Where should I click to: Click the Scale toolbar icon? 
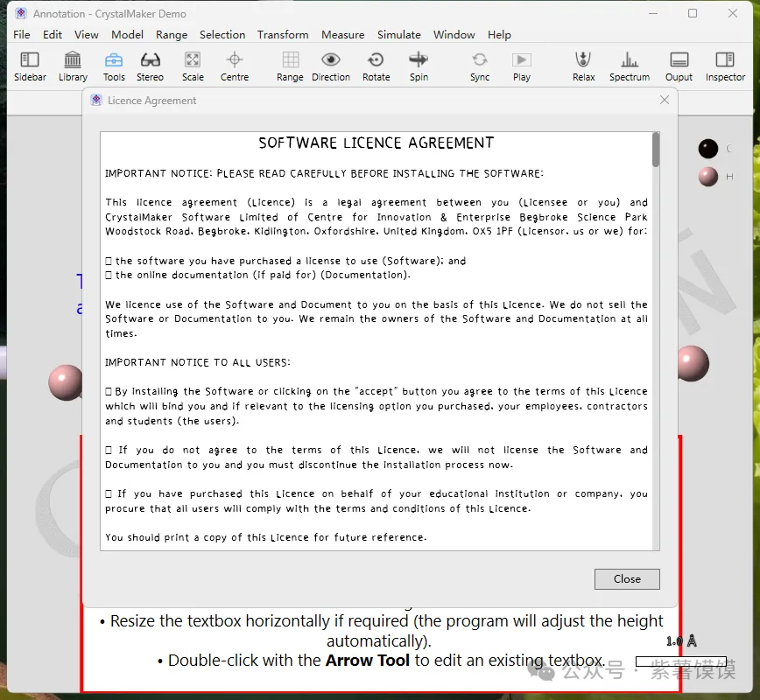pyautogui.click(x=193, y=60)
